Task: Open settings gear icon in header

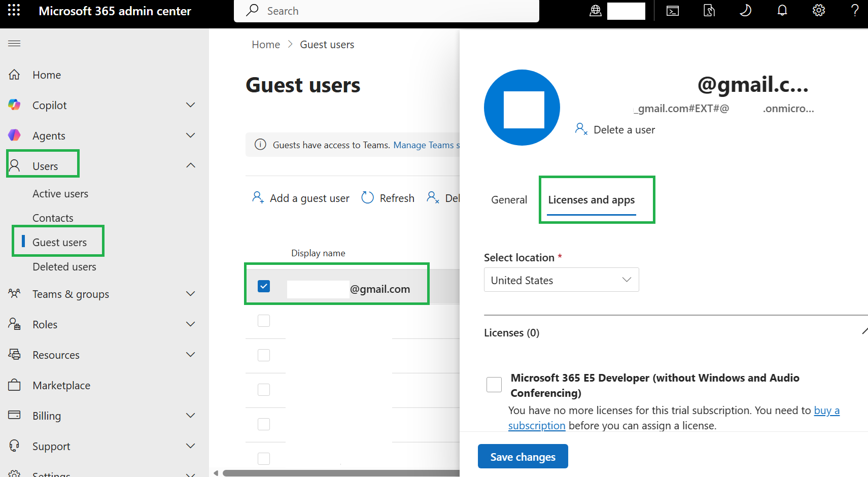Action: pos(819,11)
